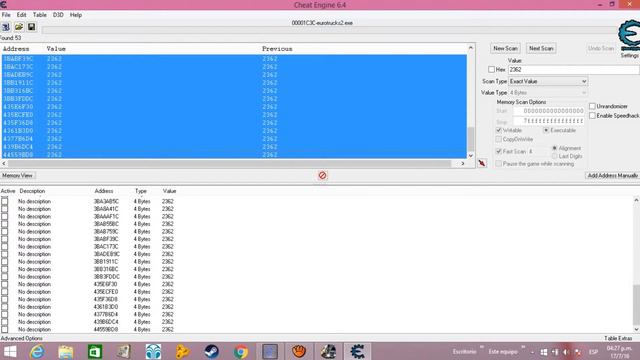Toggle the Hex checkbox
640x360 pixels.
coord(491,70)
